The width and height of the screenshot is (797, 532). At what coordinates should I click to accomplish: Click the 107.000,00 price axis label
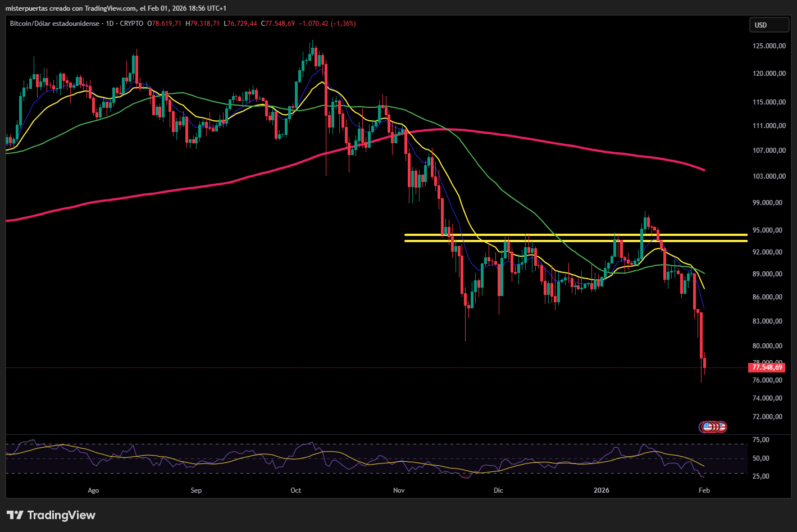[769, 151]
